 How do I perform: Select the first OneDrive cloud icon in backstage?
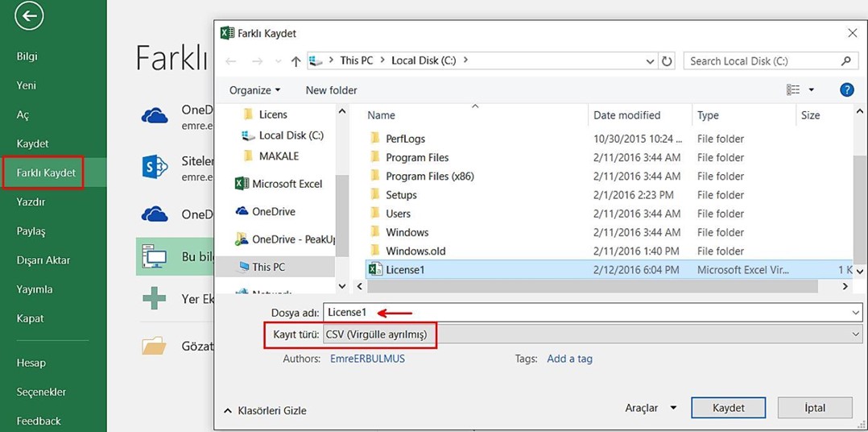tap(155, 116)
